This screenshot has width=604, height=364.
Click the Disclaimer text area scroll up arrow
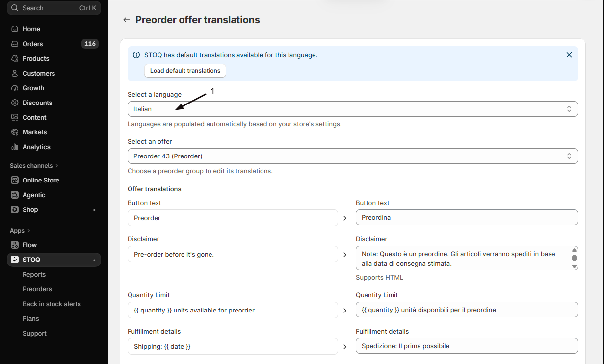coord(574,250)
